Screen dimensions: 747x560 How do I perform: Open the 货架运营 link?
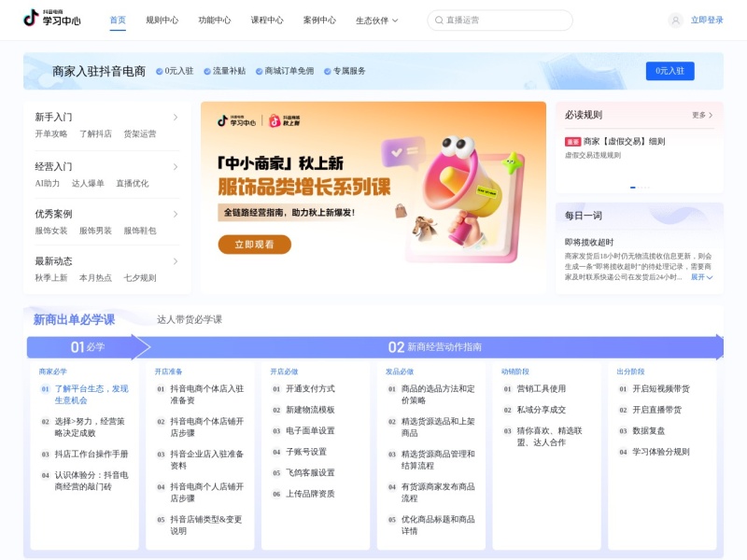coord(139,133)
